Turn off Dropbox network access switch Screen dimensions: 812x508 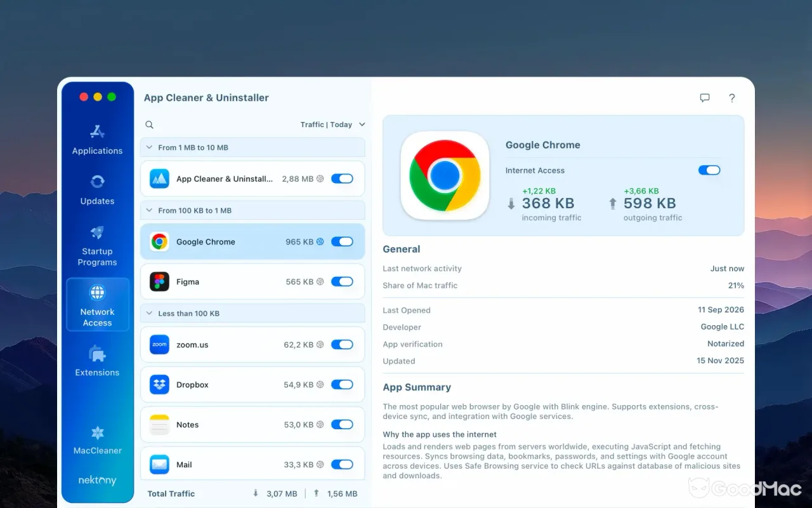pyautogui.click(x=342, y=385)
